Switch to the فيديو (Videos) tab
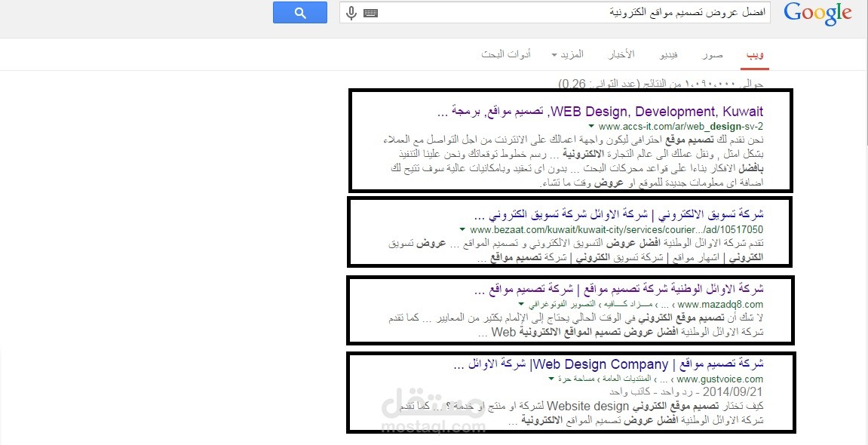 669,55
